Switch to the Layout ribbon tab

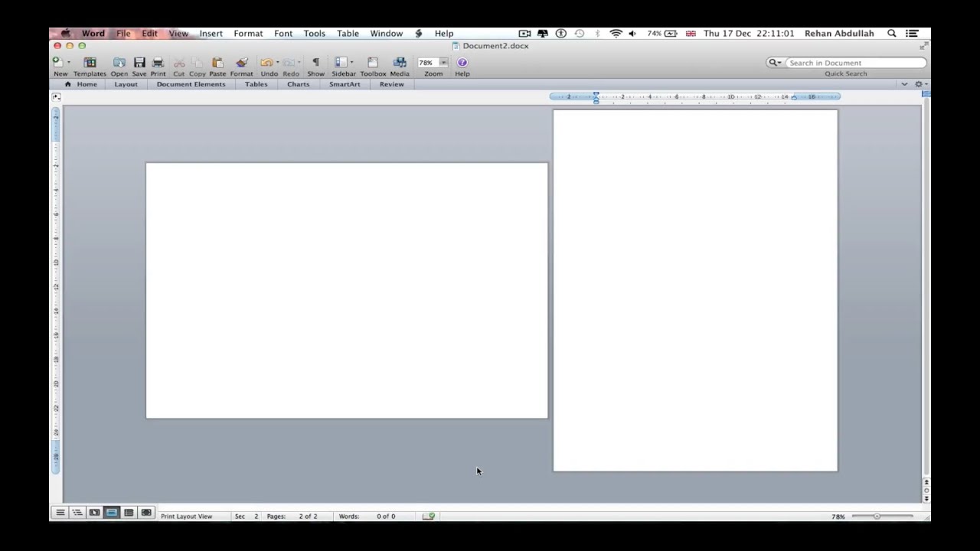point(126,84)
